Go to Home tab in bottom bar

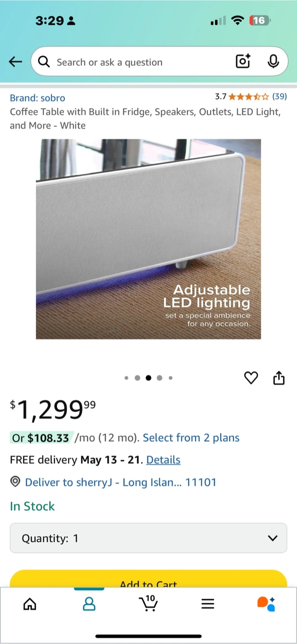coord(30,605)
